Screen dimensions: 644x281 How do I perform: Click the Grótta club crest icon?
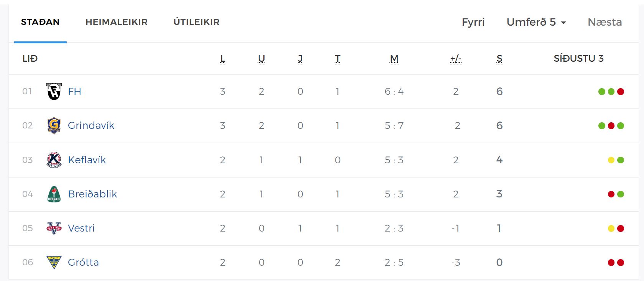click(54, 262)
